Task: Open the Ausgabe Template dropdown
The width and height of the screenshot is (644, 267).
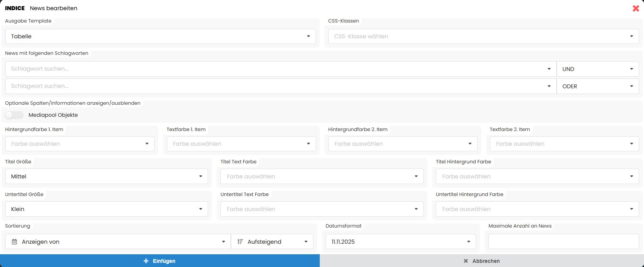Action: pyautogui.click(x=160, y=36)
